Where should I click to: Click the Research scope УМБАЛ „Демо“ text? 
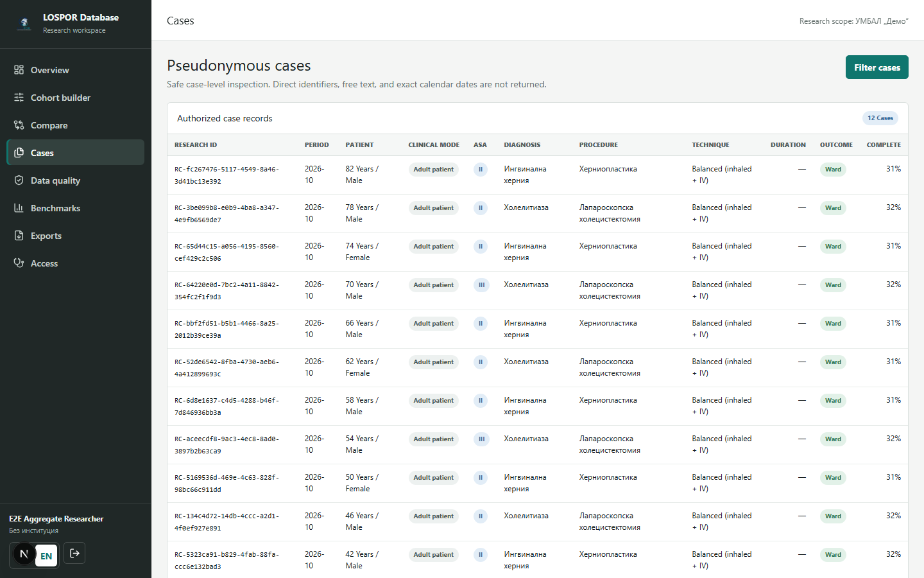click(853, 21)
